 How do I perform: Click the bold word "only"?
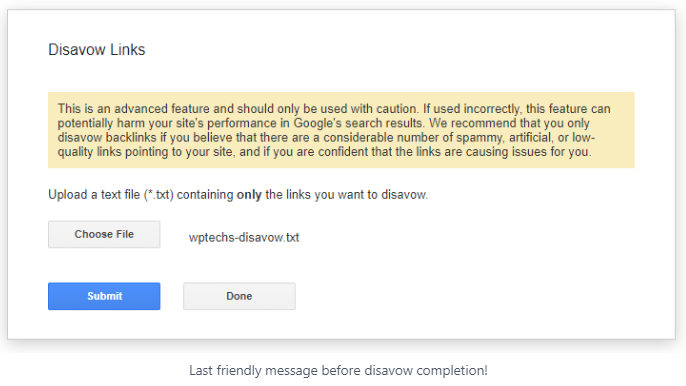pyautogui.click(x=249, y=195)
